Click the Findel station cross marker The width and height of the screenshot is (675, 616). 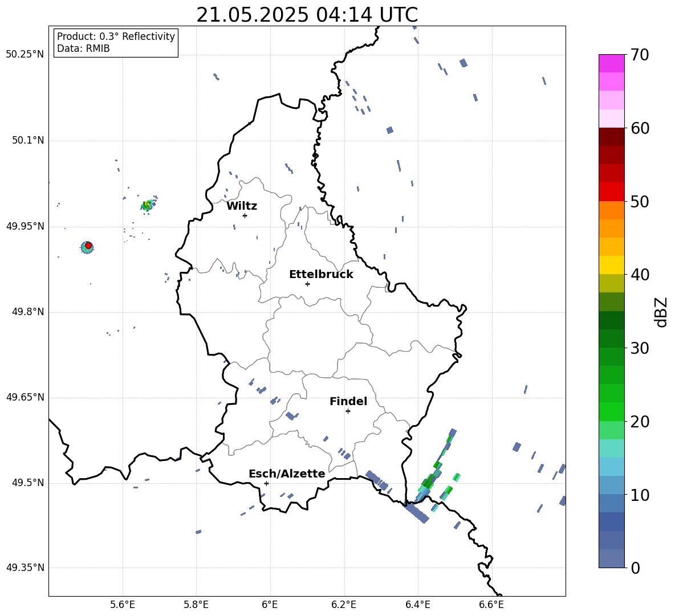click(348, 411)
